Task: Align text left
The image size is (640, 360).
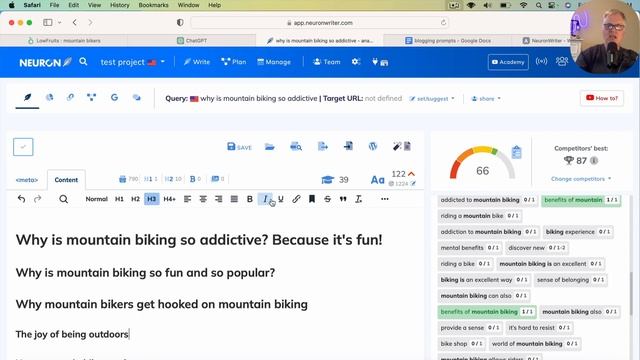Action: click(x=187, y=199)
